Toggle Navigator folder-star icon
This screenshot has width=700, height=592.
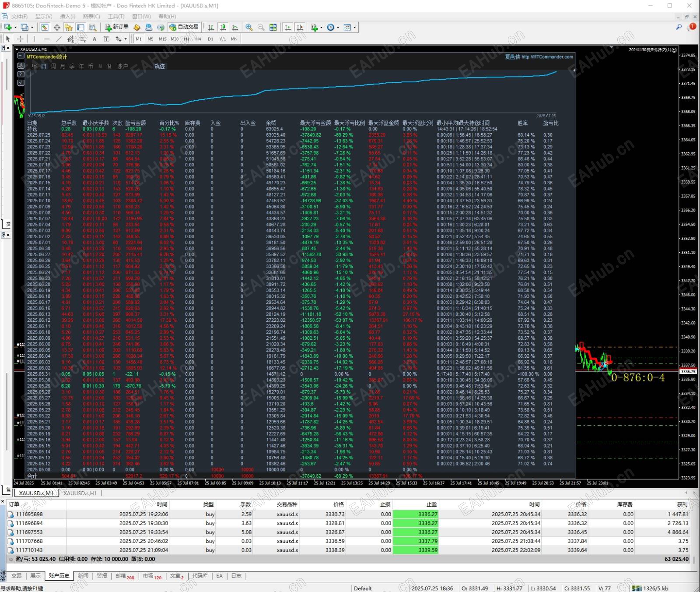[69, 27]
